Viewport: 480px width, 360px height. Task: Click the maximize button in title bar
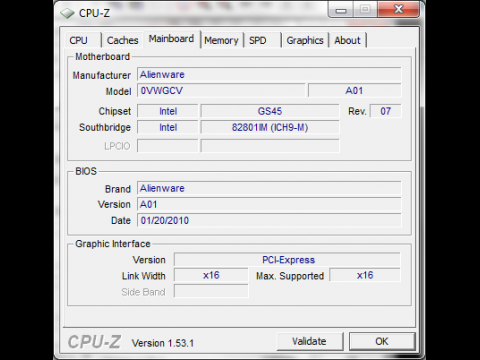pos(365,10)
